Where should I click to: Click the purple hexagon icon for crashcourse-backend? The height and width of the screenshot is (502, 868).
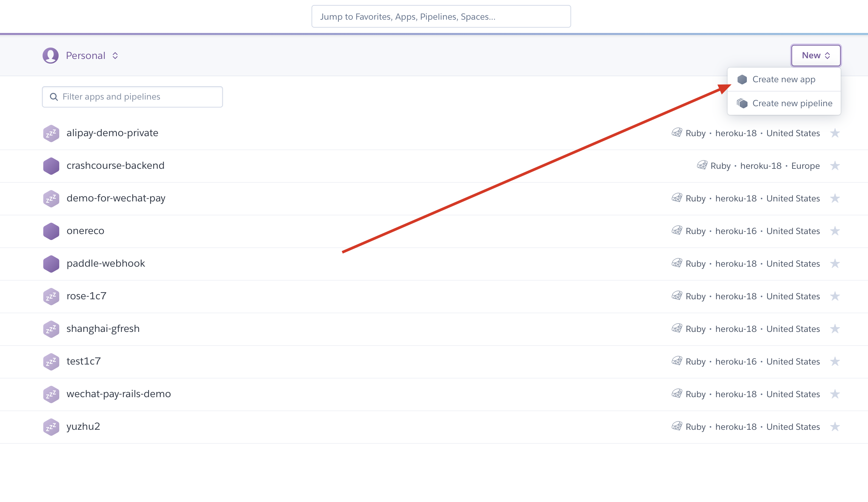click(51, 166)
